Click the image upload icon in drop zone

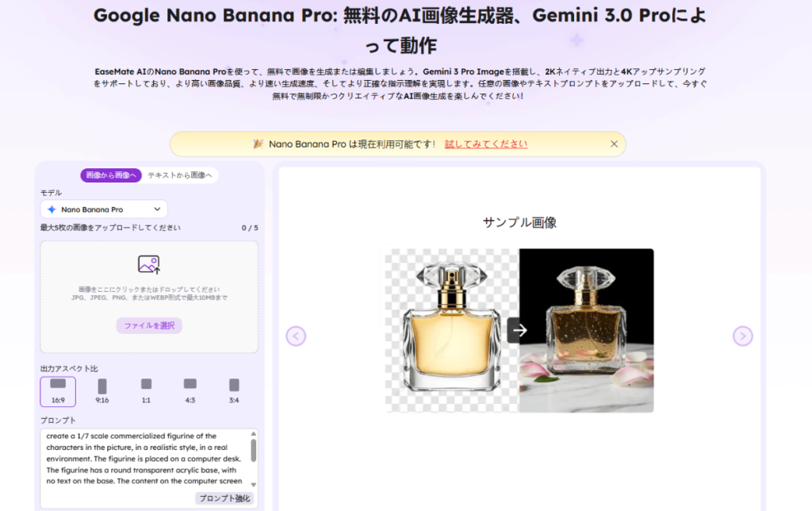pos(149,264)
